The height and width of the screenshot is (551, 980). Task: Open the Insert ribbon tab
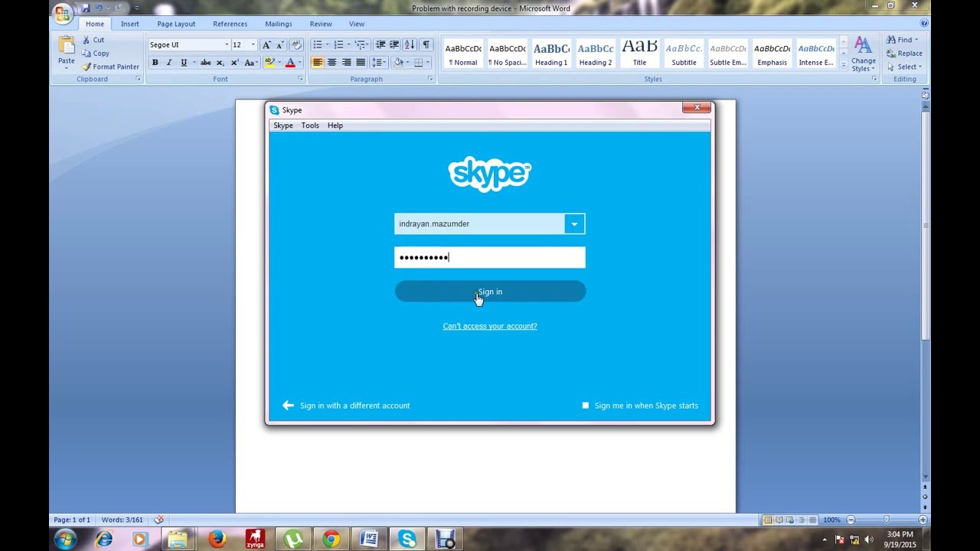130,24
